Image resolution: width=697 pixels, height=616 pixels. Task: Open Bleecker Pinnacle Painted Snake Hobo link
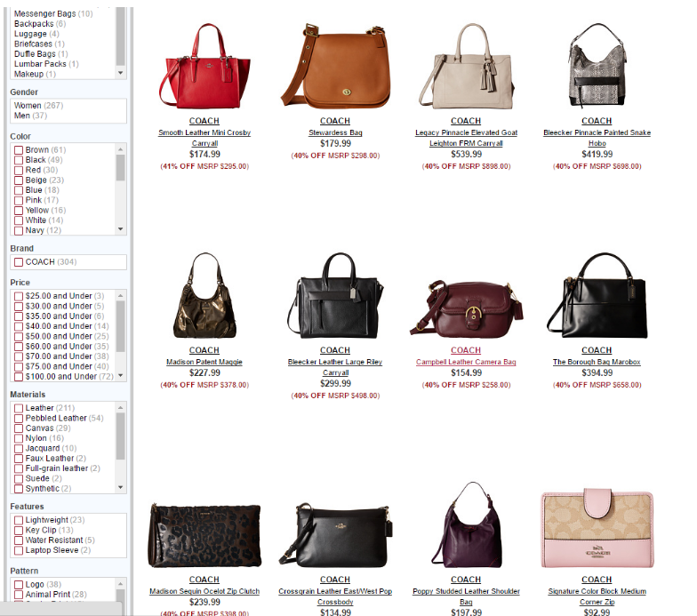pos(597,138)
